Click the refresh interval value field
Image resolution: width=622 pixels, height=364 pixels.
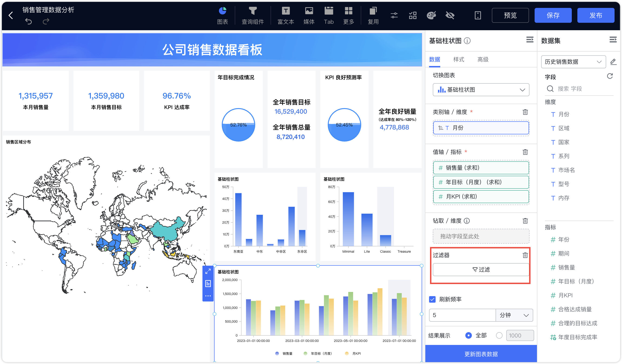pos(462,315)
